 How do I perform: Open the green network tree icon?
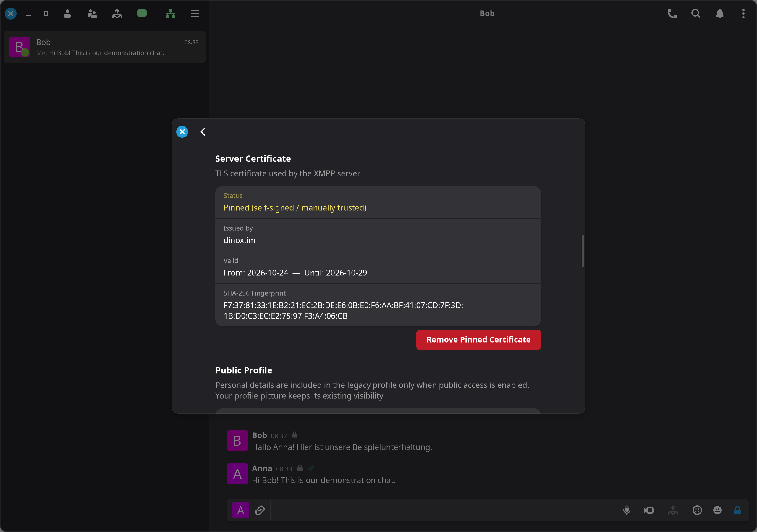[x=170, y=14]
